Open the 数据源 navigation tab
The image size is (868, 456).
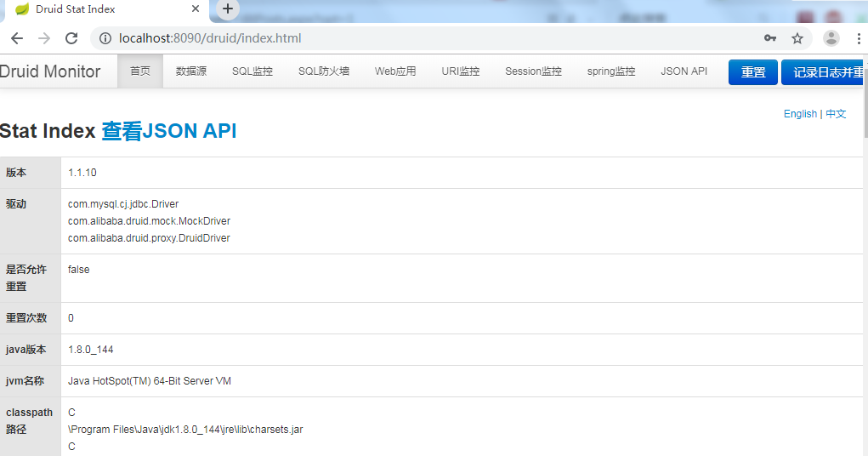191,71
